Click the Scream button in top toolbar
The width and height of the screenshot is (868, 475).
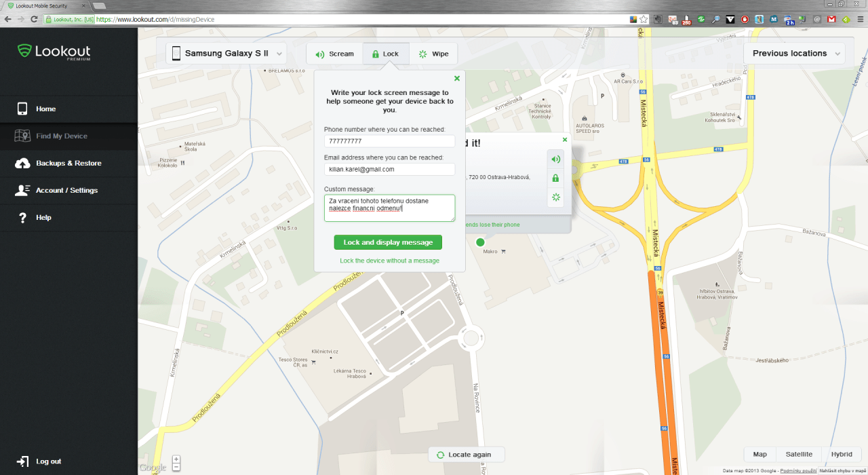pyautogui.click(x=334, y=54)
